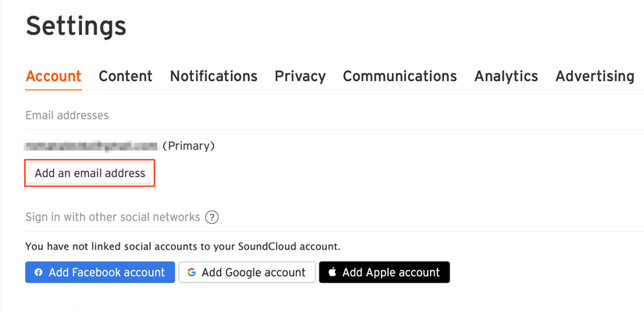Image resolution: width=644 pixels, height=312 pixels.
Task: Open the social networks help question mark
Action: pos(212,218)
